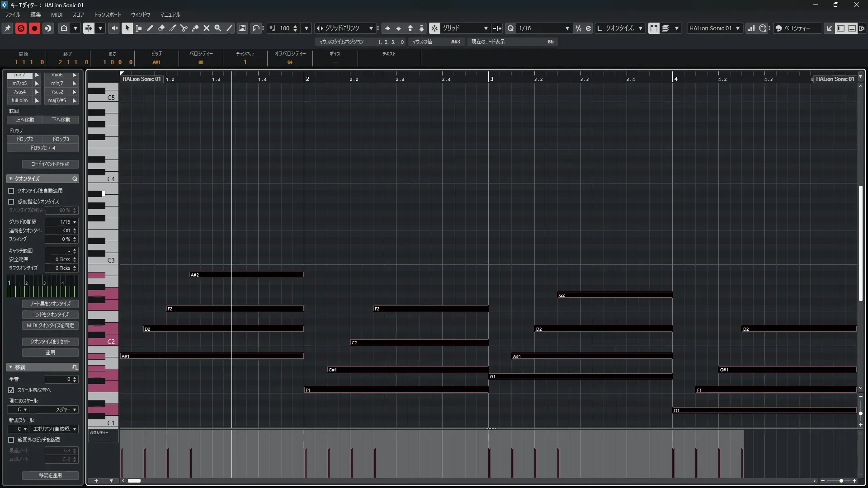Screen dimensions: 868x488
Task: Open the グリッドにリンク dropdown
Action: point(371,28)
